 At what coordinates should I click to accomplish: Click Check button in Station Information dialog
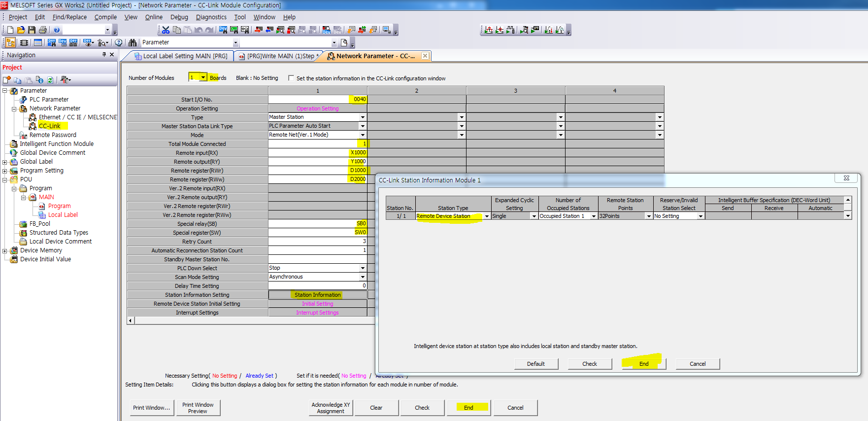(x=590, y=364)
